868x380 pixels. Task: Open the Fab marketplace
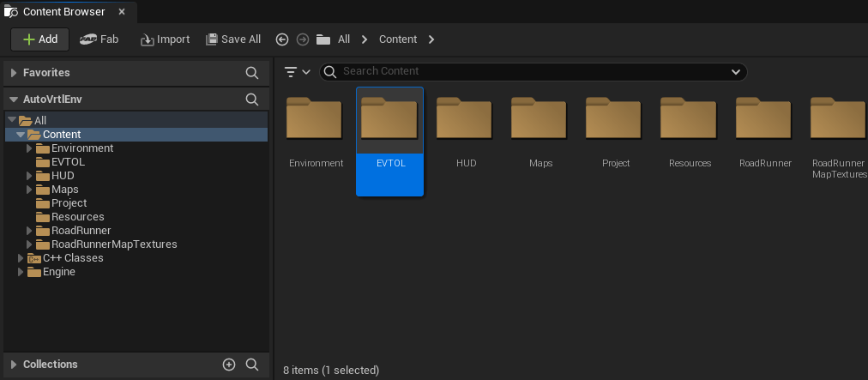click(99, 39)
